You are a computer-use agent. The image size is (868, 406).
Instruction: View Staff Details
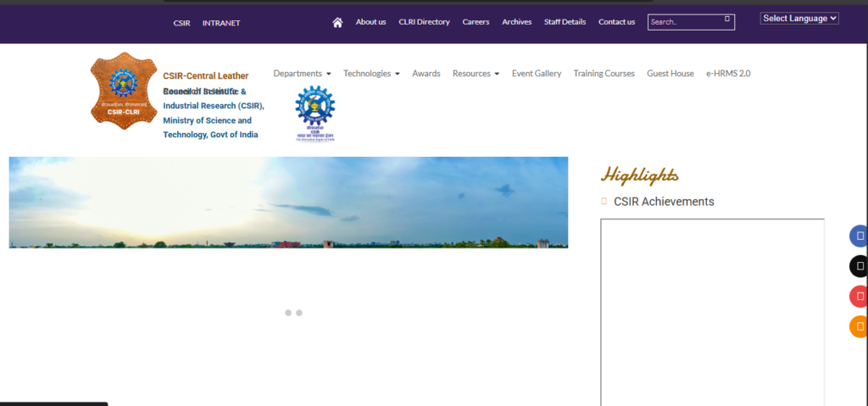pyautogui.click(x=565, y=22)
